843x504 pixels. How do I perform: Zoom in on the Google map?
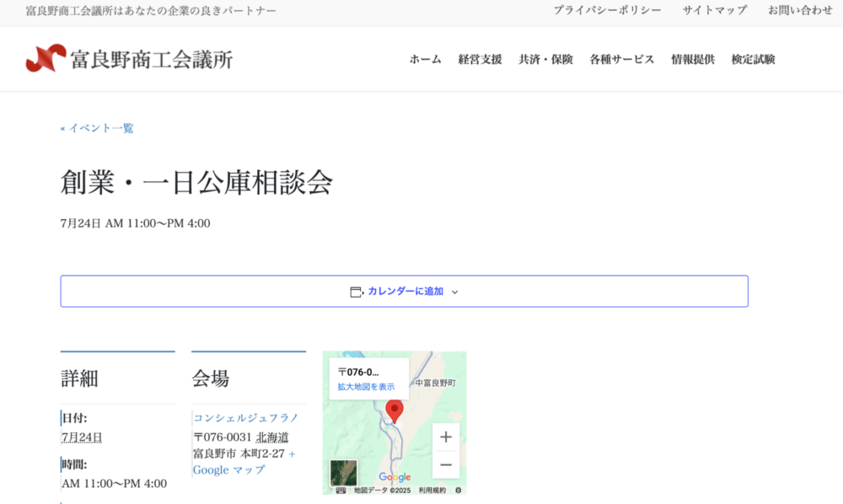point(446,437)
